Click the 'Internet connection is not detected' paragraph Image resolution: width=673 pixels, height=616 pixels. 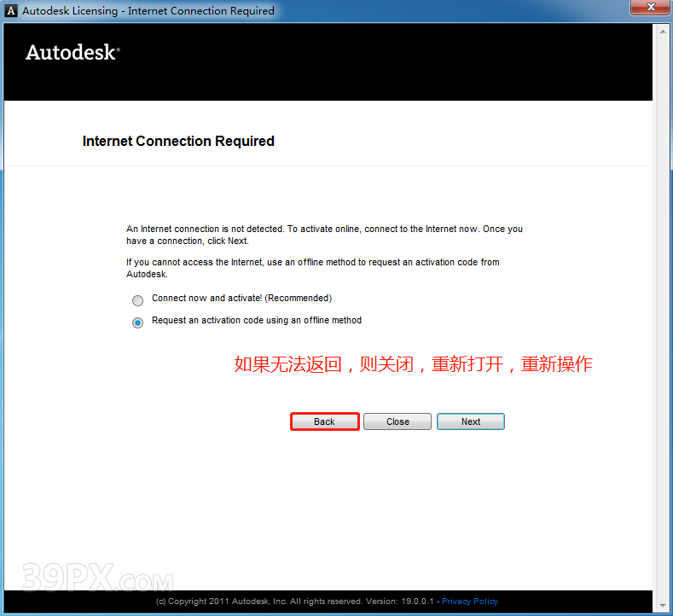(x=324, y=235)
